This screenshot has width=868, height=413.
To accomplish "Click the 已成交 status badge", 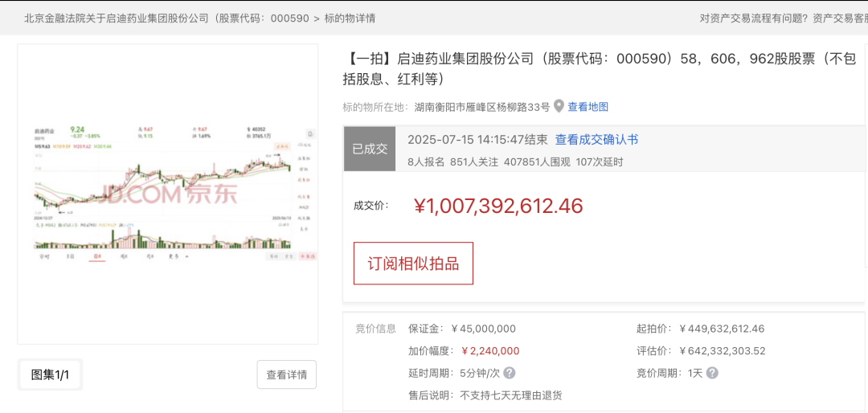I will click(370, 149).
